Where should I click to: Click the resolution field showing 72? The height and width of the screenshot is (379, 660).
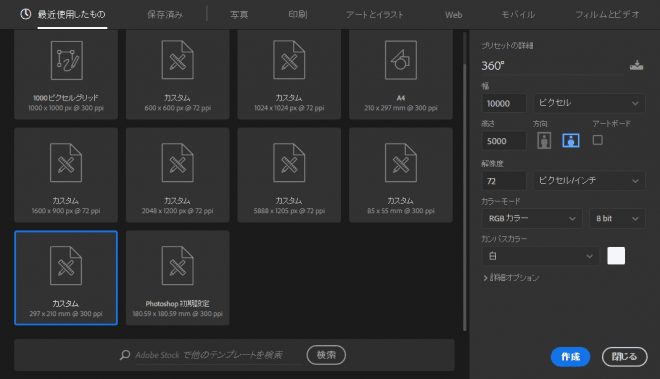point(504,181)
